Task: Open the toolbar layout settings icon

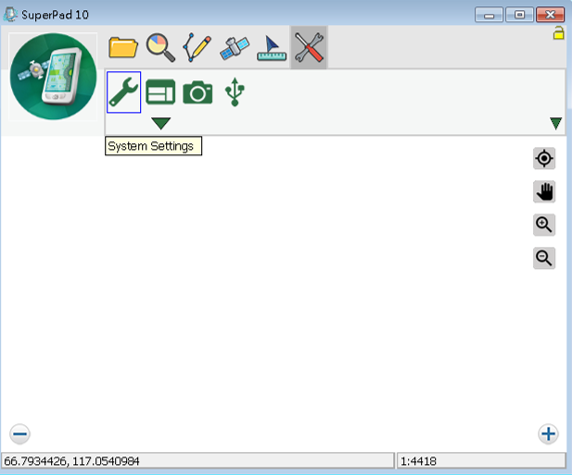Action: pos(161,92)
